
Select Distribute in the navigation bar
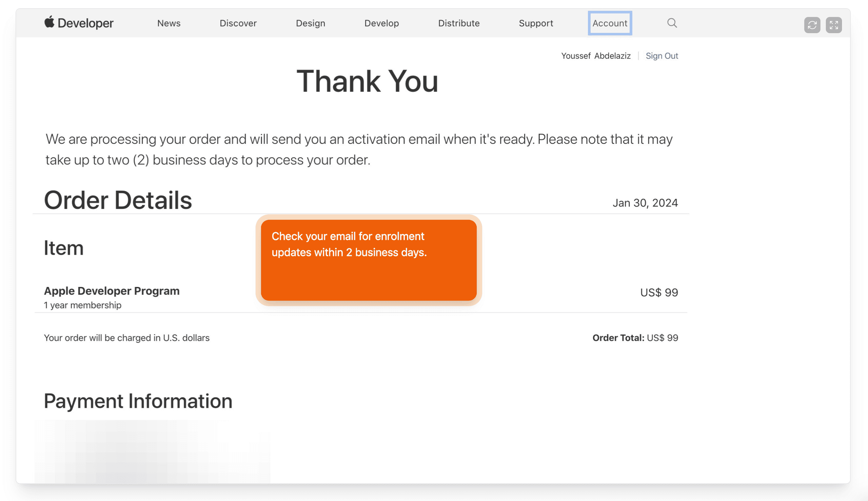coord(458,23)
